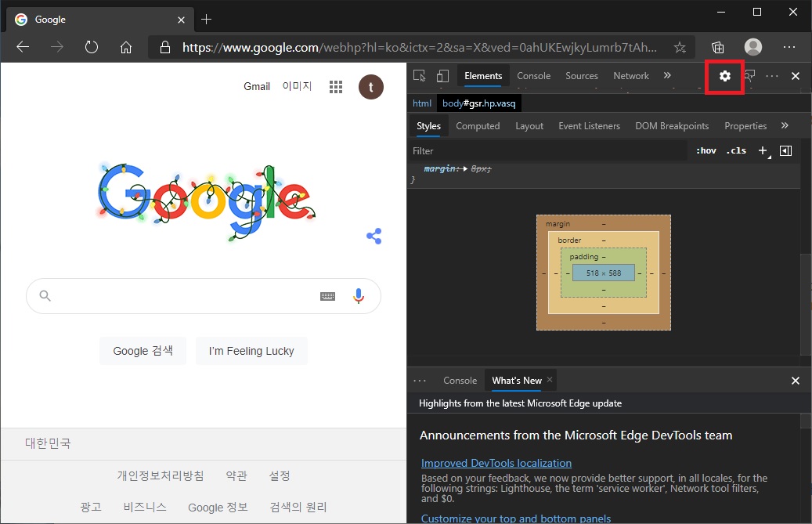Open the Properties subtab
The image size is (812, 524).
745,126
